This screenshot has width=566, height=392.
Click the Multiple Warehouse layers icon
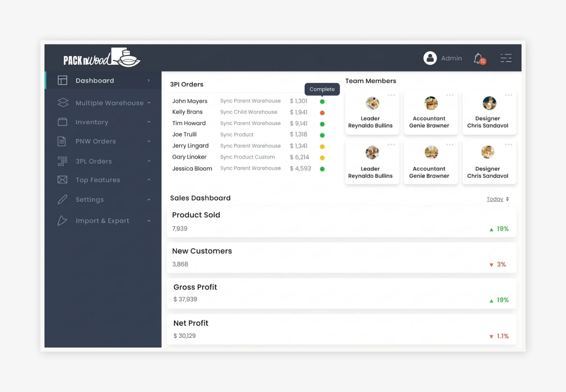(63, 103)
